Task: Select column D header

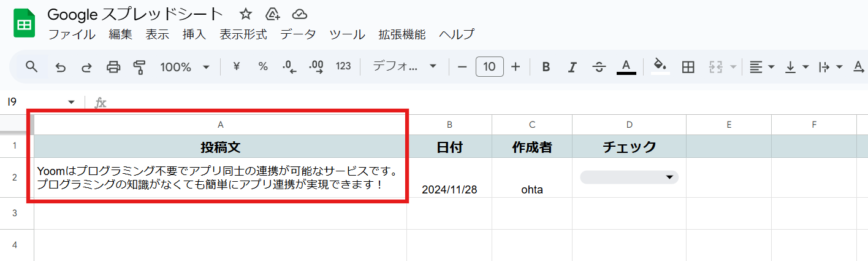Action: coord(629,125)
